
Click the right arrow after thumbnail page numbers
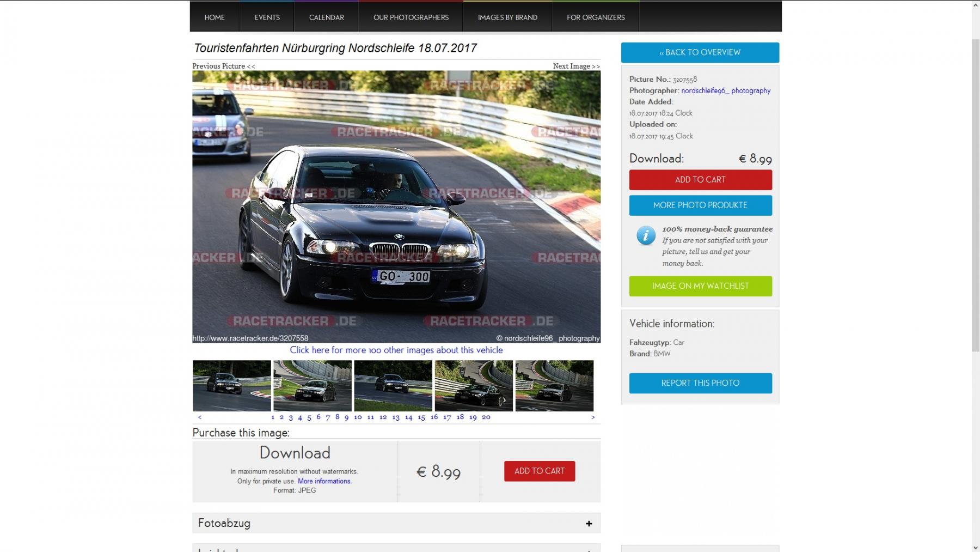[593, 417]
